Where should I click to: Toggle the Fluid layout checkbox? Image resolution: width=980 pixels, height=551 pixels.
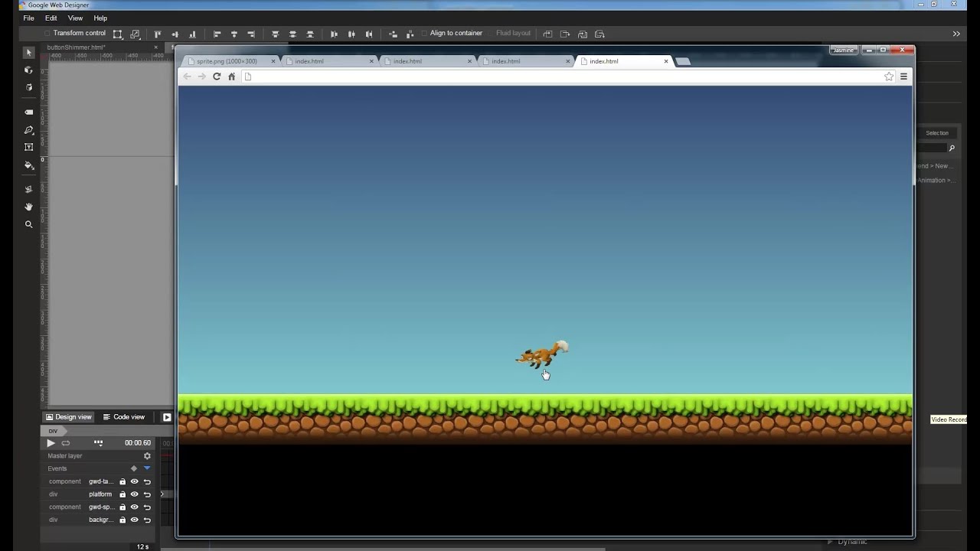pyautogui.click(x=490, y=34)
